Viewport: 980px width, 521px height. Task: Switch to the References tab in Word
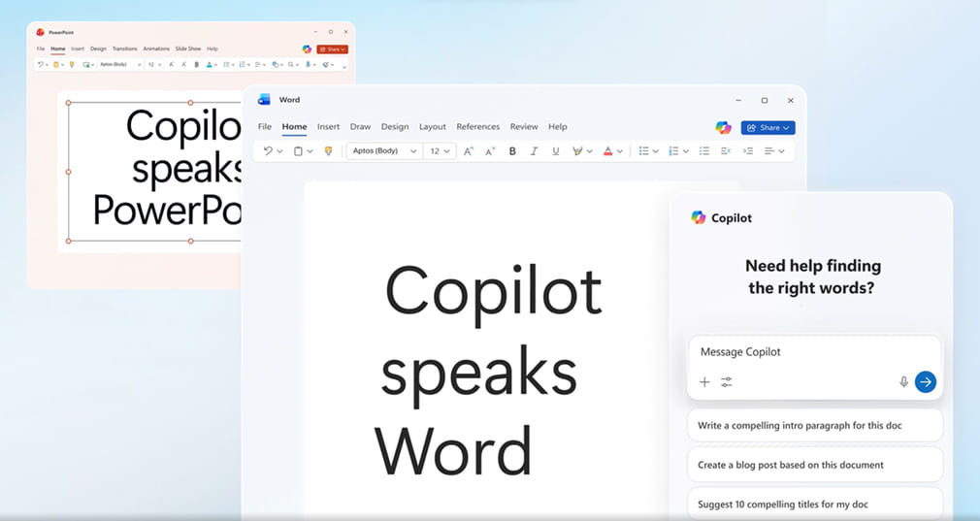pos(477,127)
